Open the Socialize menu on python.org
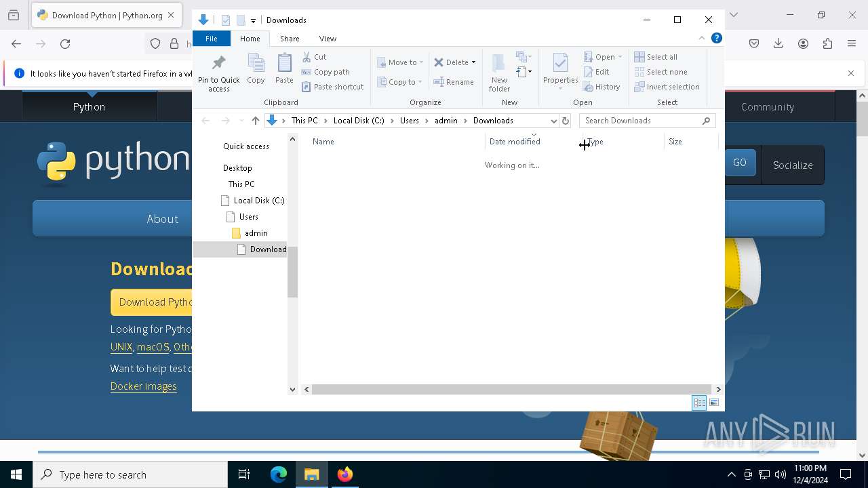868x488 pixels. point(792,165)
